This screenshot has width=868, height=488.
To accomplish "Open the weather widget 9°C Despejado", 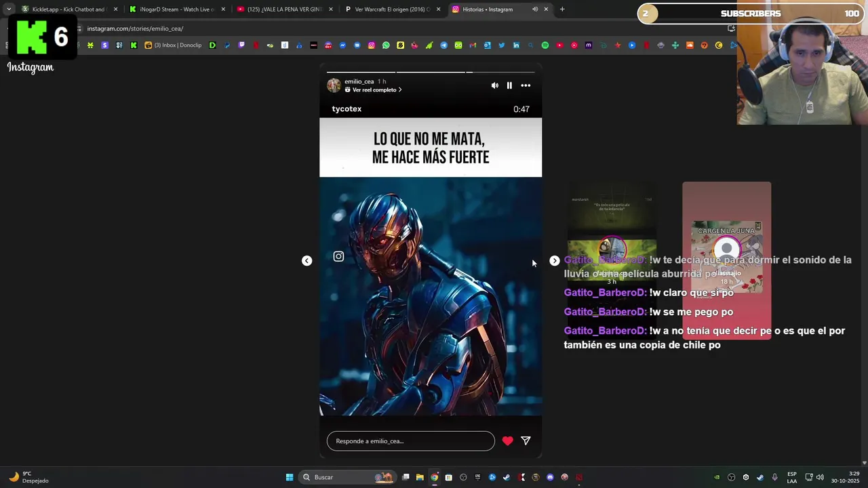I will [x=28, y=477].
